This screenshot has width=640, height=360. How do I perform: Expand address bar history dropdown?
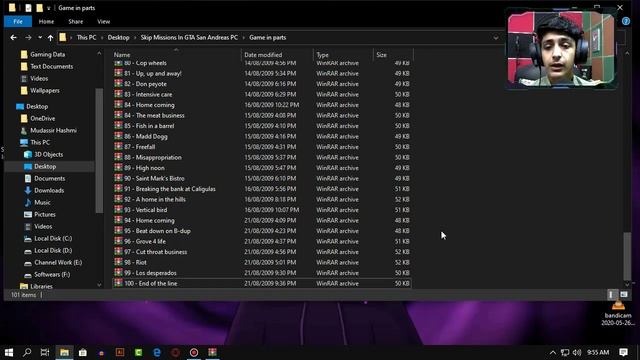[x=496, y=38]
